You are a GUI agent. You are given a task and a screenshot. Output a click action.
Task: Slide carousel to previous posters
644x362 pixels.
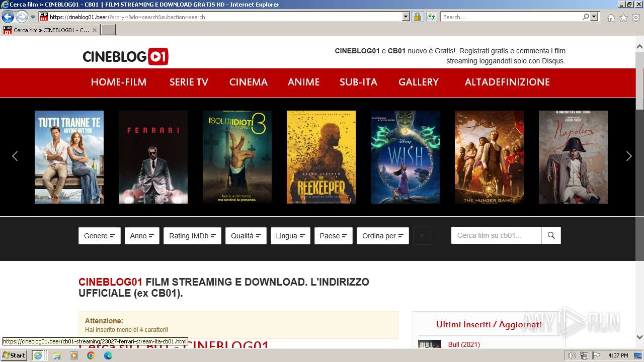[x=15, y=156]
